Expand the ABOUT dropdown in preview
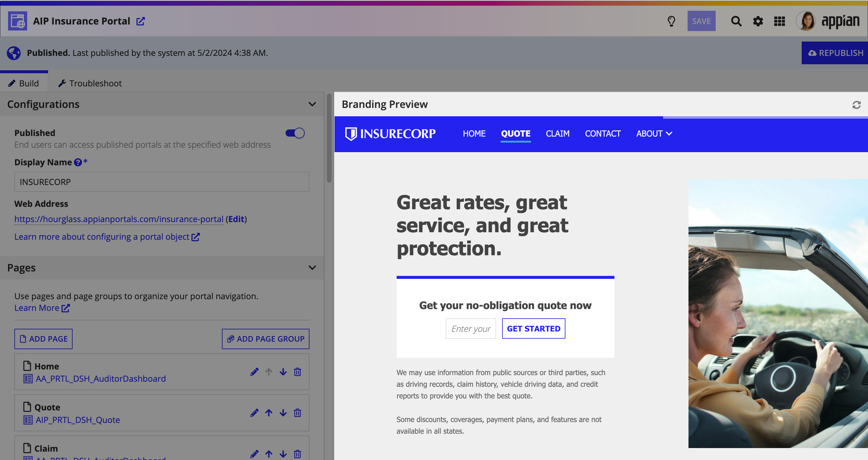This screenshot has height=460, width=868. coord(654,134)
